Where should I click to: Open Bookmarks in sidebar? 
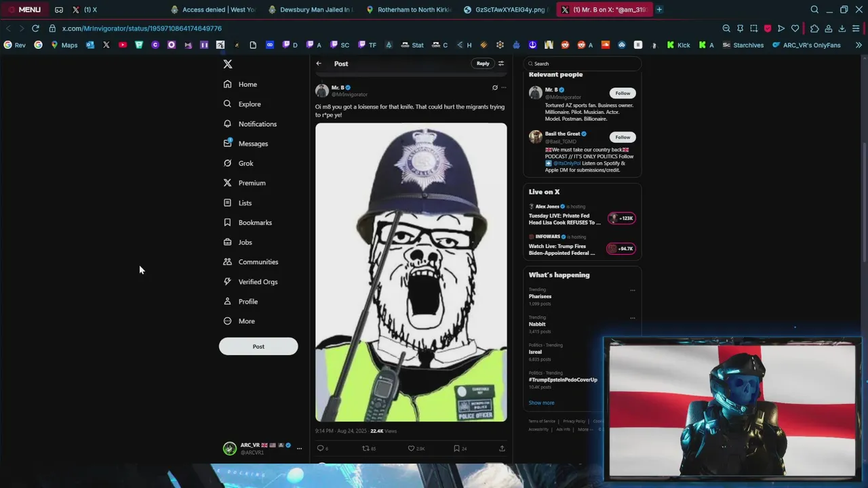point(248,222)
